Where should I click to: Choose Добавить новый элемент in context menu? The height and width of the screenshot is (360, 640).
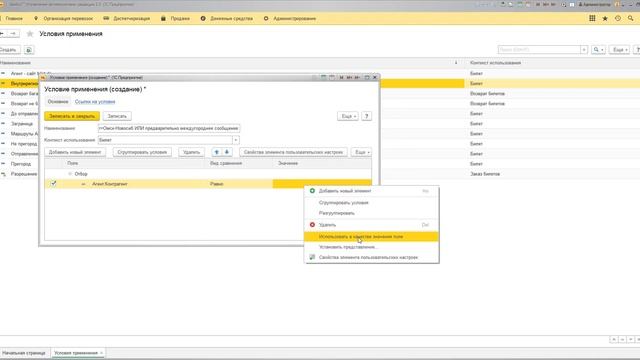[371, 191]
